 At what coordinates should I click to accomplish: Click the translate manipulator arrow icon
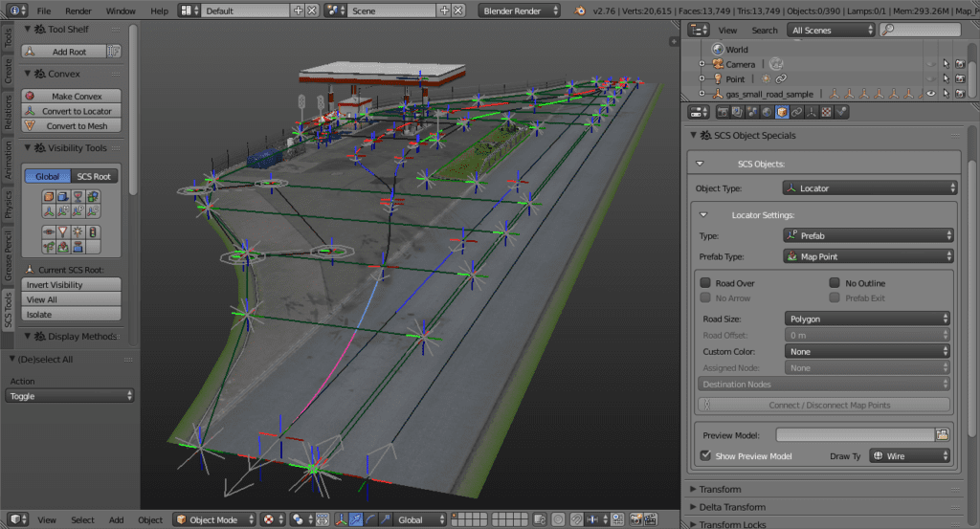356,519
